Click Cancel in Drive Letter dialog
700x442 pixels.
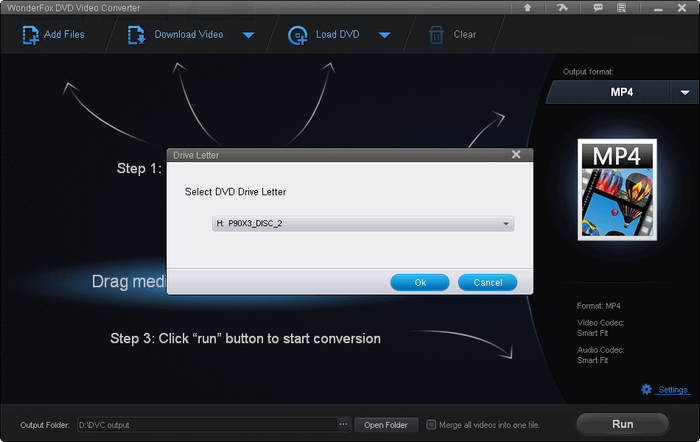pyautogui.click(x=488, y=283)
